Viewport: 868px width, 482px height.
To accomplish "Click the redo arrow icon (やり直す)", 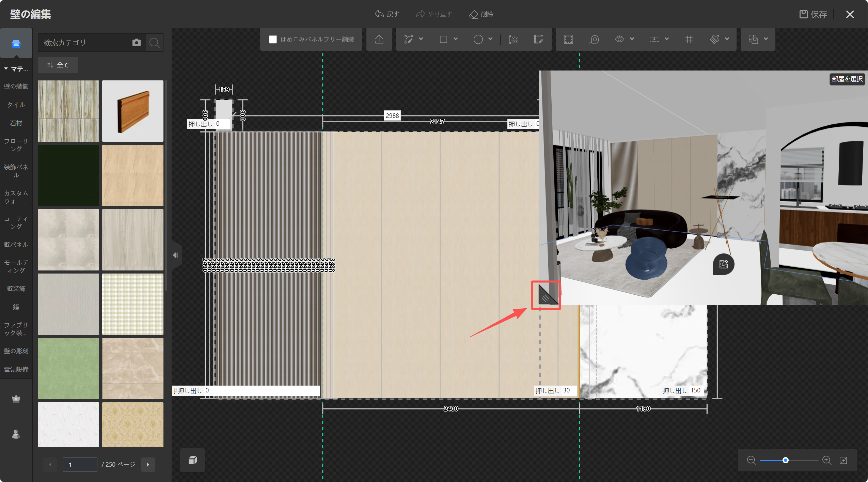I will click(421, 14).
